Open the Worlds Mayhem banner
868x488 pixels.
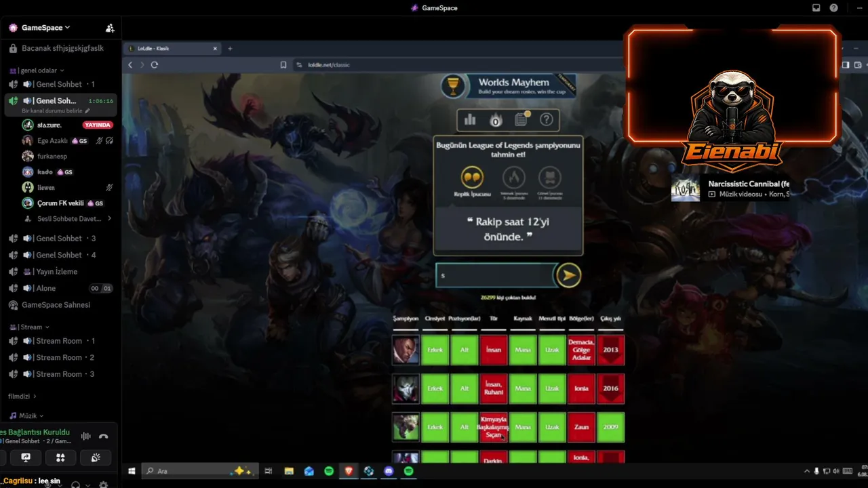click(x=509, y=86)
